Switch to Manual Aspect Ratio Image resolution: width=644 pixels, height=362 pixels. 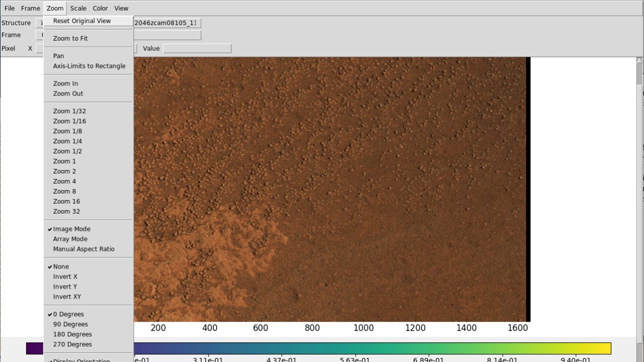pos(84,249)
